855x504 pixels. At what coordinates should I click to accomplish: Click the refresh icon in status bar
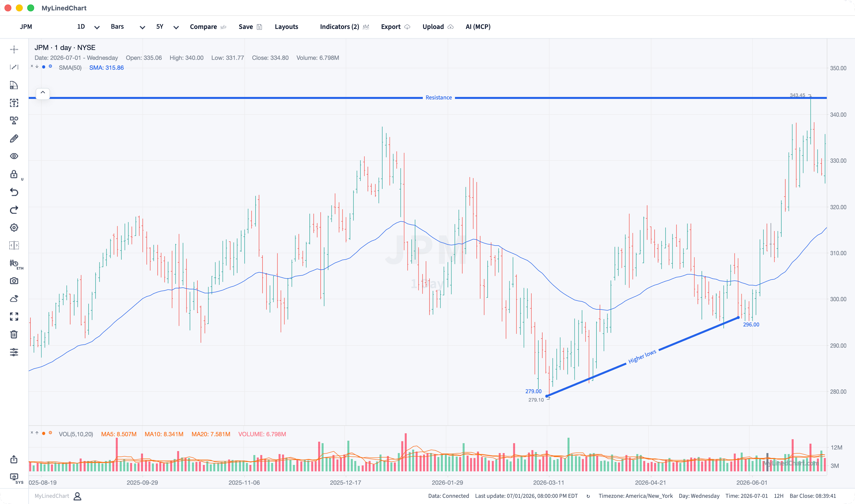click(x=588, y=496)
